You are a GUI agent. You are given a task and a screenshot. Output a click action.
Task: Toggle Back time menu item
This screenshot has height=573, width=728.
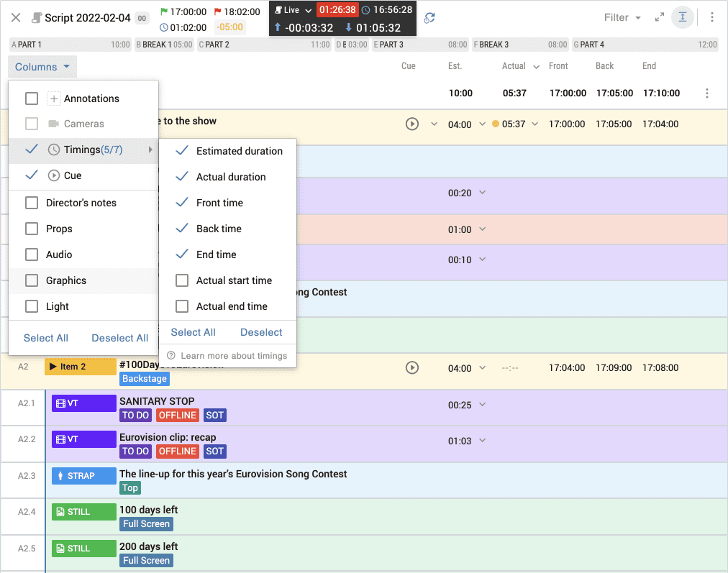(227, 229)
